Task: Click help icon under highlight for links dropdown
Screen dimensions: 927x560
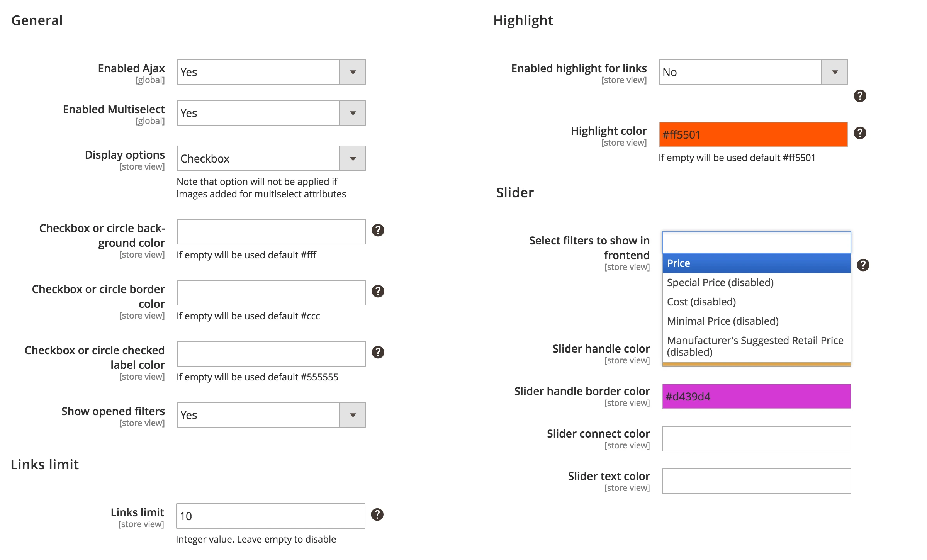Action: pos(860,96)
